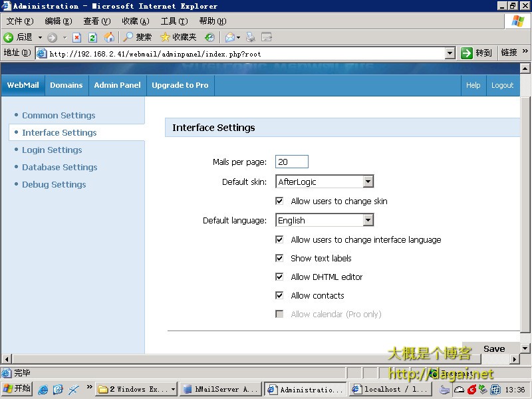Click the vertical scrollbar down arrow
This screenshot has height=399, width=532.
coord(525,348)
